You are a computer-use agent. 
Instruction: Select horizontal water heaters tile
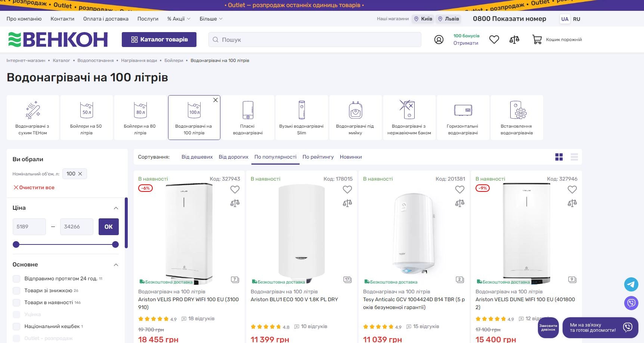pyautogui.click(x=463, y=118)
